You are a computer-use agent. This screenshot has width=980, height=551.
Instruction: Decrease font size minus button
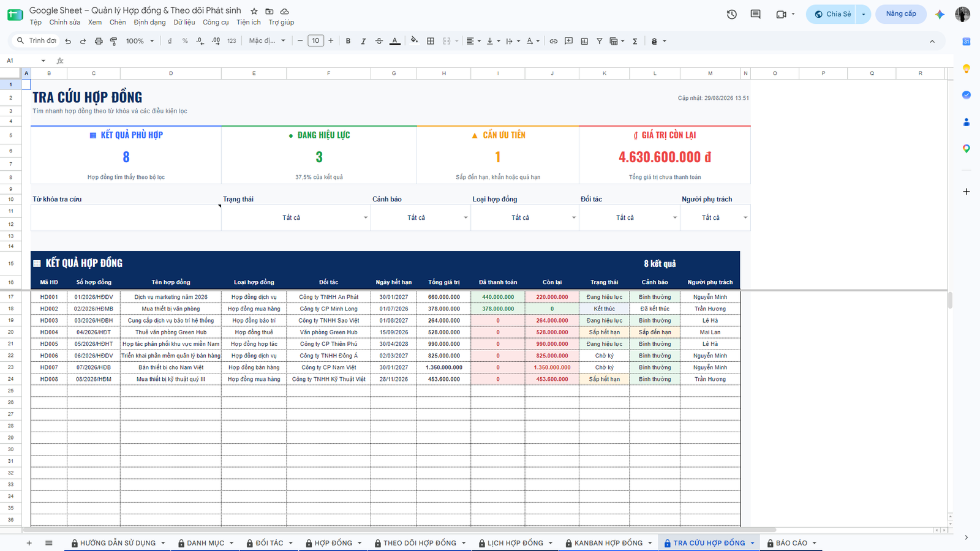click(300, 41)
